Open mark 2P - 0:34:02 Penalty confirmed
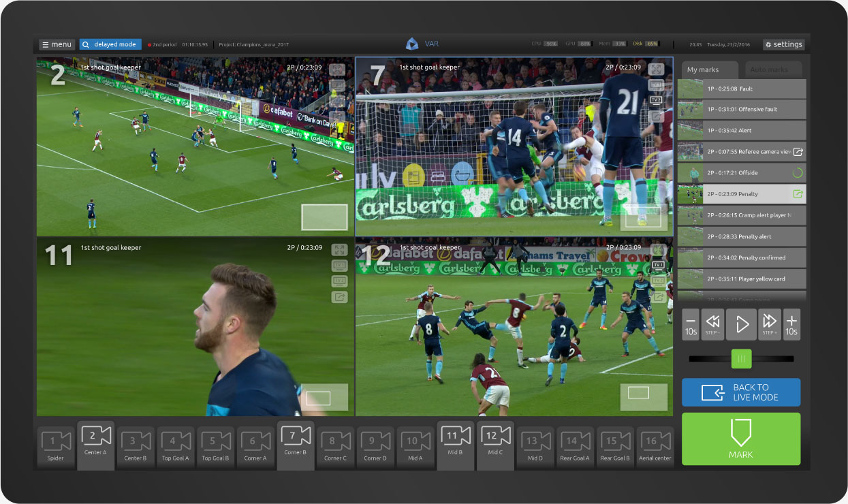 742,257
